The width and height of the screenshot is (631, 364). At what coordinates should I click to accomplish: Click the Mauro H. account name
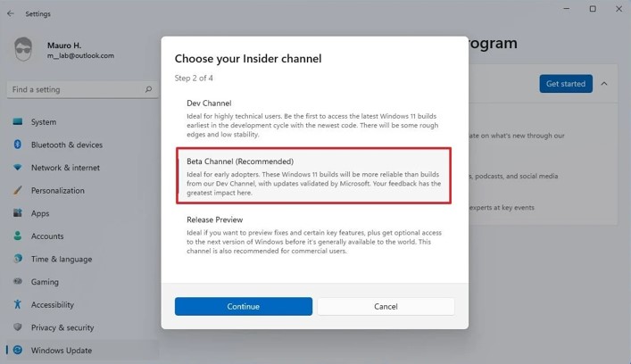click(x=64, y=45)
